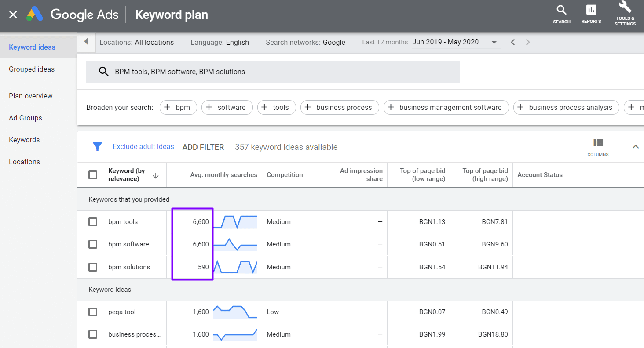644x348 pixels.
Task: Check the pega tool keyword checkbox
Action: tap(93, 312)
